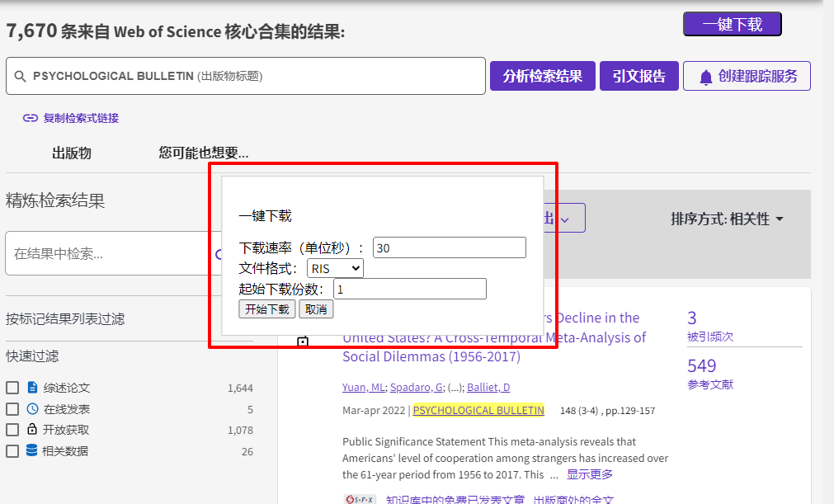Click the 起始下载份数 input field

[x=409, y=289]
